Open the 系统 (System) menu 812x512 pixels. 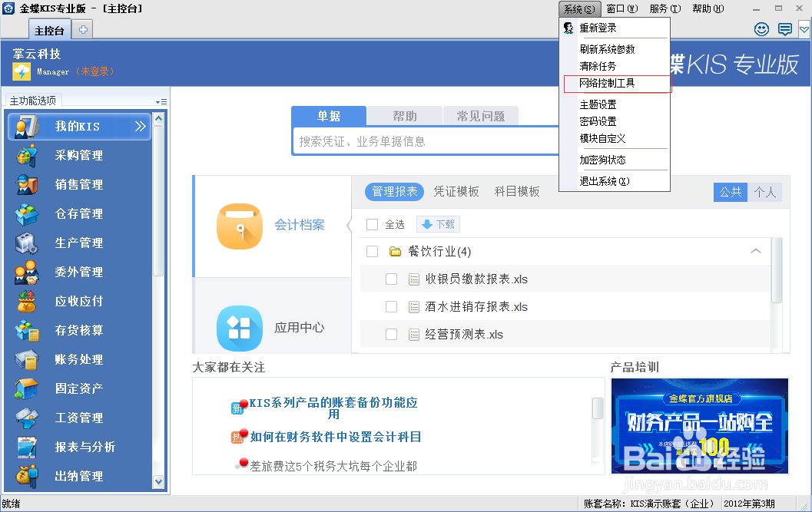click(x=578, y=9)
